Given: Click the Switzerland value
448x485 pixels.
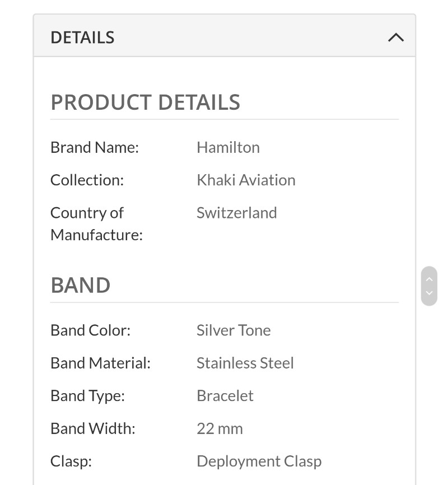Looking at the screenshot, I should (x=237, y=213).
